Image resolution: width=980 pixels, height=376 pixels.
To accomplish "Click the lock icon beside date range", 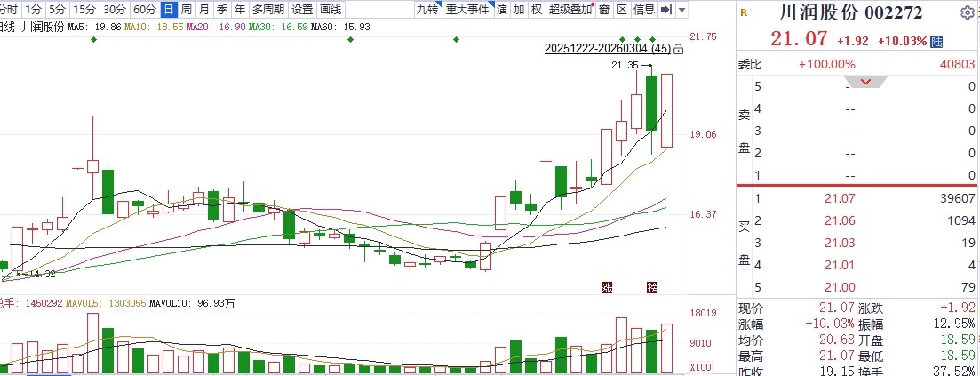I will [x=679, y=50].
